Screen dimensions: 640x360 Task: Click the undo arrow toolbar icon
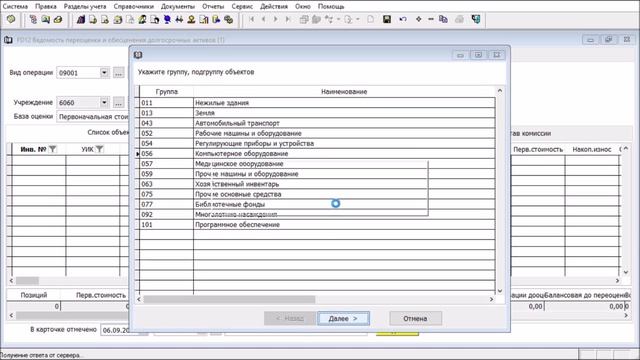(x=403, y=19)
